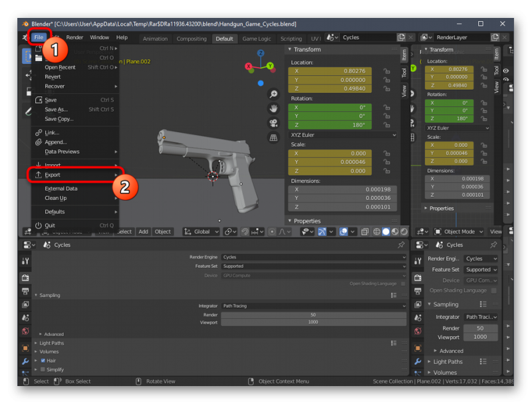Viewport: 532px width, 404px height.
Task: Toggle the Hair checkbox
Action: (43, 361)
